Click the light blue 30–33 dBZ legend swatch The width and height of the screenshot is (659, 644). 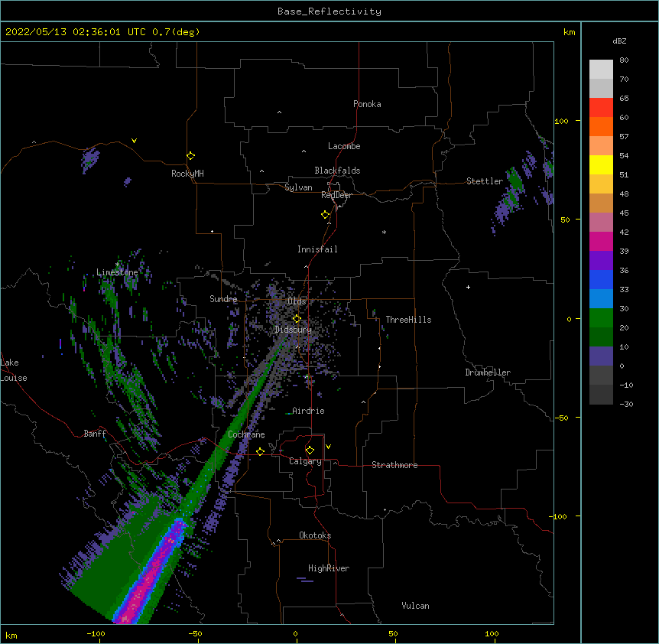pyautogui.click(x=601, y=298)
